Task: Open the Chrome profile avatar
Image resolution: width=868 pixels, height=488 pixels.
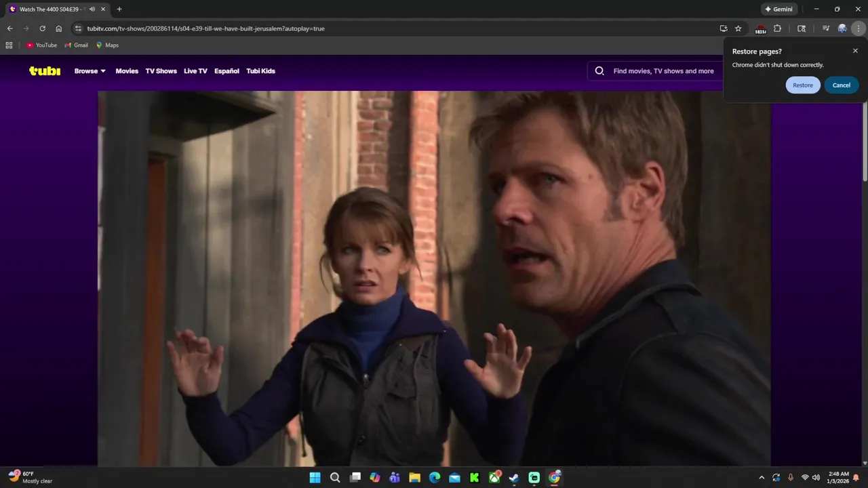Action: (842, 28)
